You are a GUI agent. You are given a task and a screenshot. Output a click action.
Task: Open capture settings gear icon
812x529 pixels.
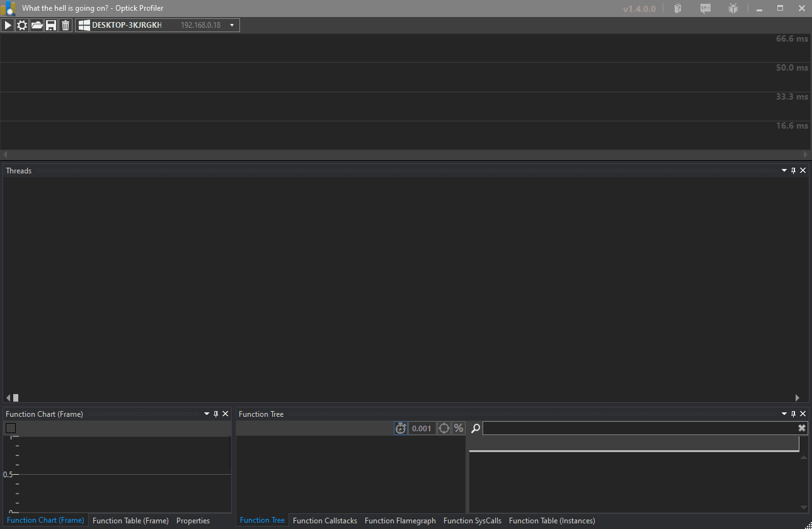pos(22,25)
